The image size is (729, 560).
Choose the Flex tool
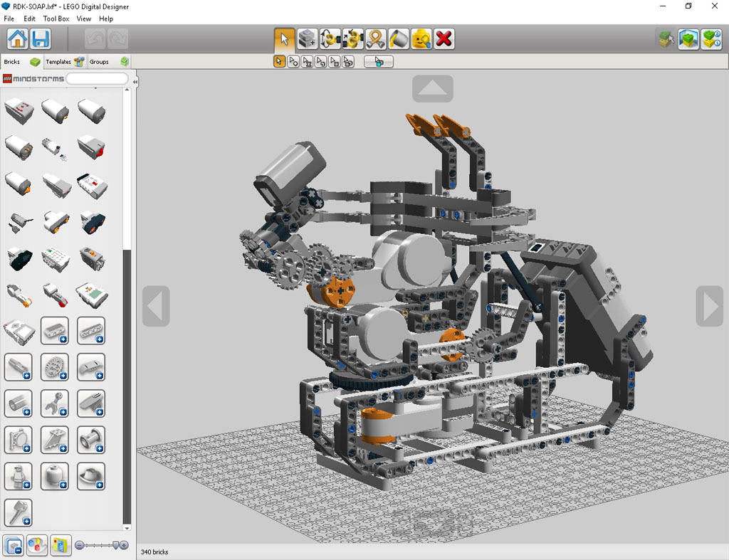pyautogui.click(x=376, y=38)
